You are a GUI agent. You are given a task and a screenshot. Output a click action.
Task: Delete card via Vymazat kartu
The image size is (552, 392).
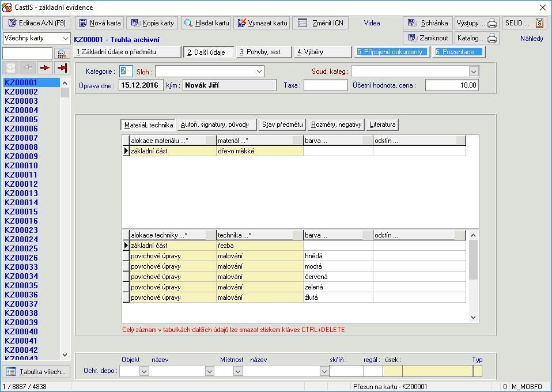(262, 23)
